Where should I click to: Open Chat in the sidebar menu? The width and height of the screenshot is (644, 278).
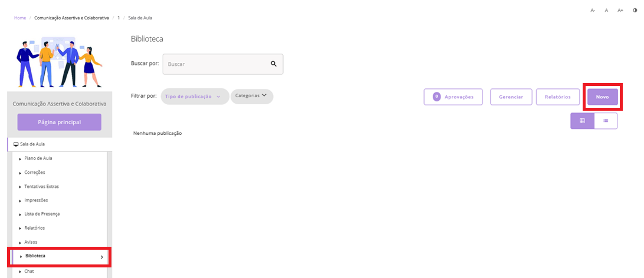pyautogui.click(x=29, y=272)
